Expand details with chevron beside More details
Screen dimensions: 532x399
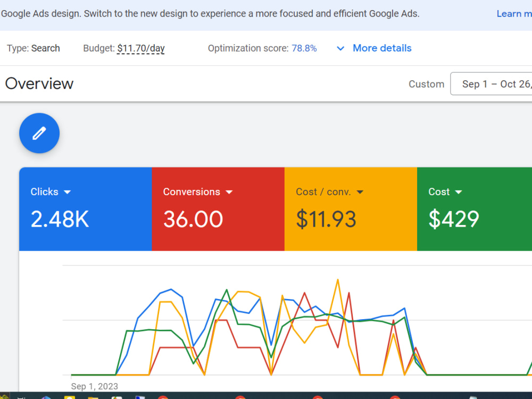click(340, 48)
